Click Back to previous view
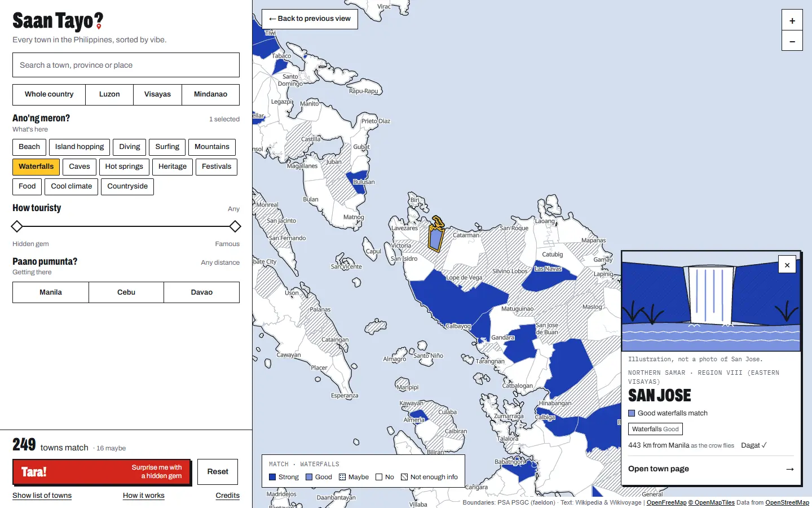Image resolution: width=812 pixels, height=508 pixels. [310, 19]
